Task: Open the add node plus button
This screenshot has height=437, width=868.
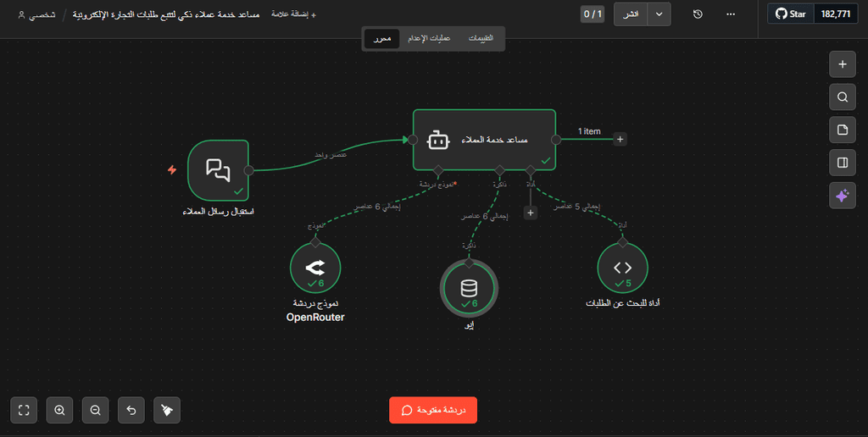Action: point(842,64)
